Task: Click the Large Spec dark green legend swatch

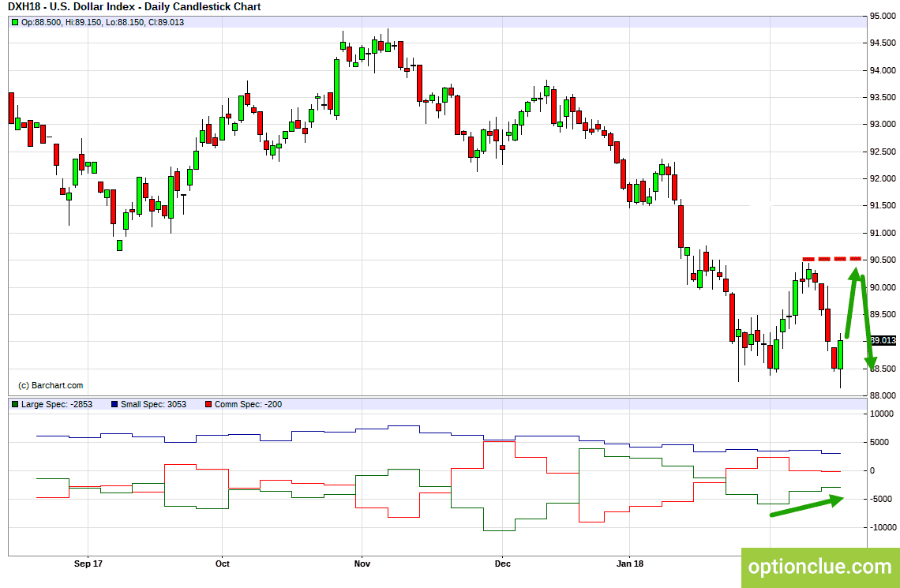Action: coord(15,404)
